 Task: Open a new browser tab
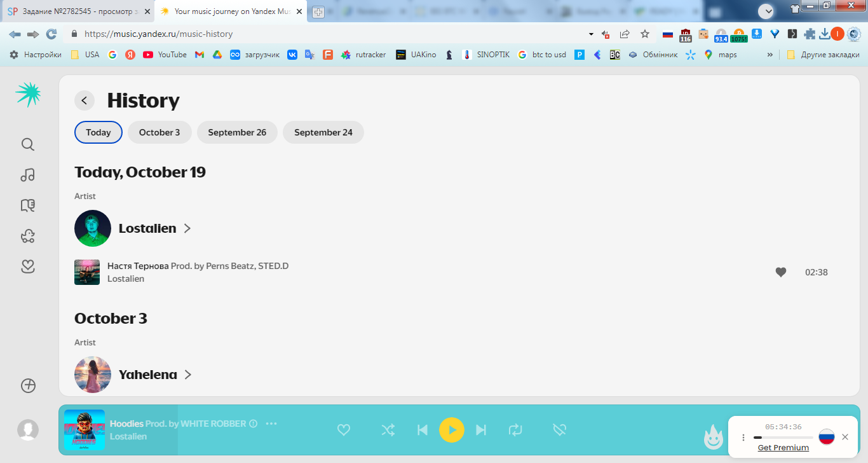tap(318, 12)
